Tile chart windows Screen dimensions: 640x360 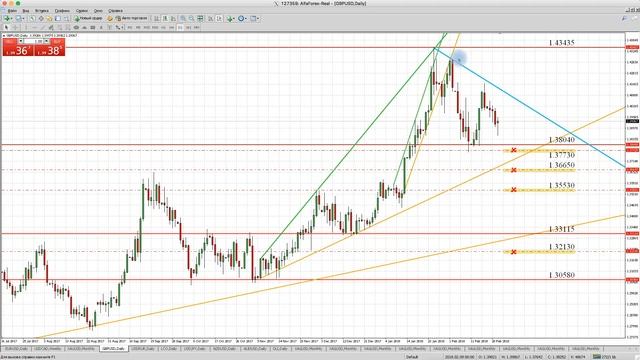pos(200,18)
